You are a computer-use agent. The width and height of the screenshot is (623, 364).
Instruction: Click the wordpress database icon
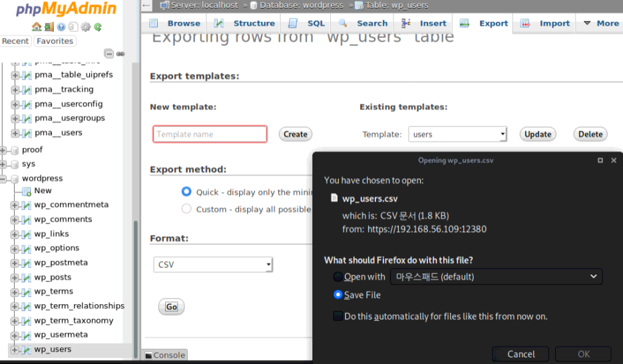click(15, 179)
